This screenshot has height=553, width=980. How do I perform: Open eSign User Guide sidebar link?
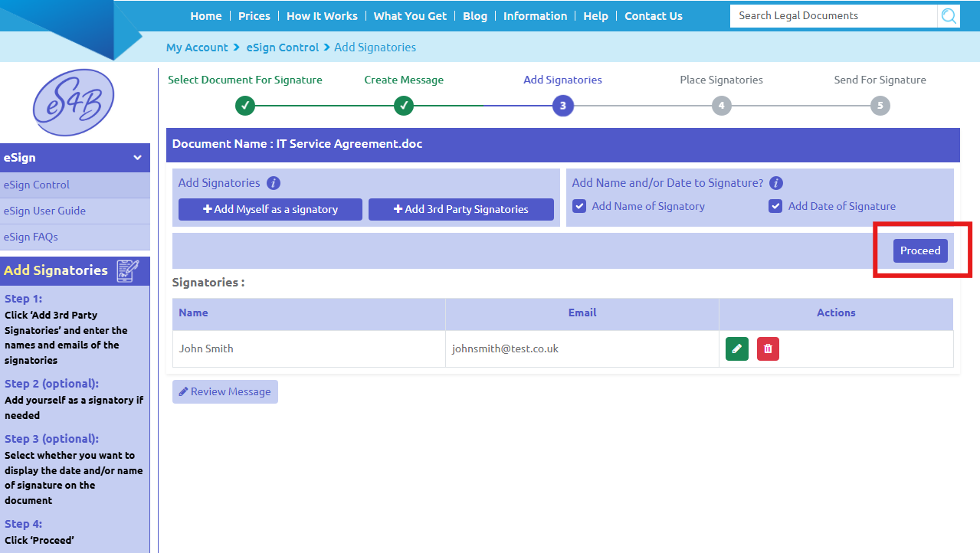44,211
